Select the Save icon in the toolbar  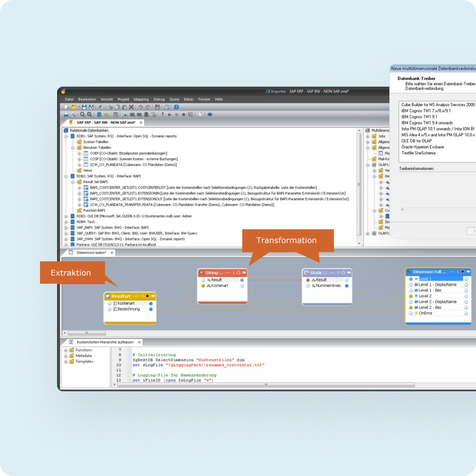pos(84,107)
